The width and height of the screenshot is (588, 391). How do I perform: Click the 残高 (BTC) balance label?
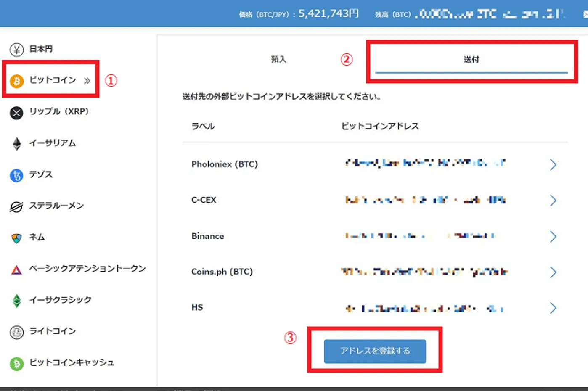click(393, 14)
